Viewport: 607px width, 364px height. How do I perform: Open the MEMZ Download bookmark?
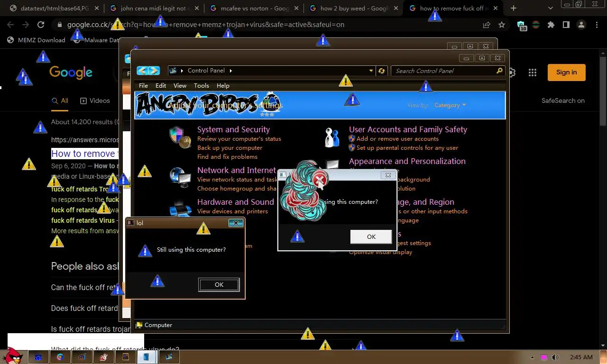[36, 40]
